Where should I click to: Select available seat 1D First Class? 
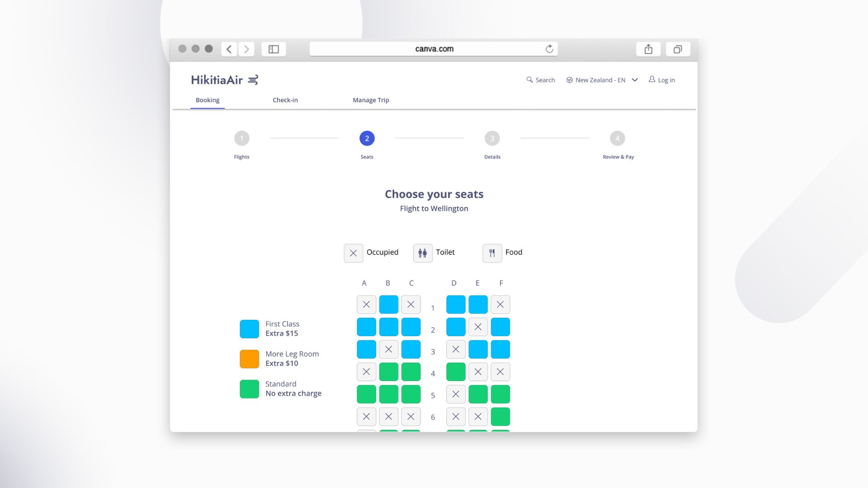tap(454, 304)
